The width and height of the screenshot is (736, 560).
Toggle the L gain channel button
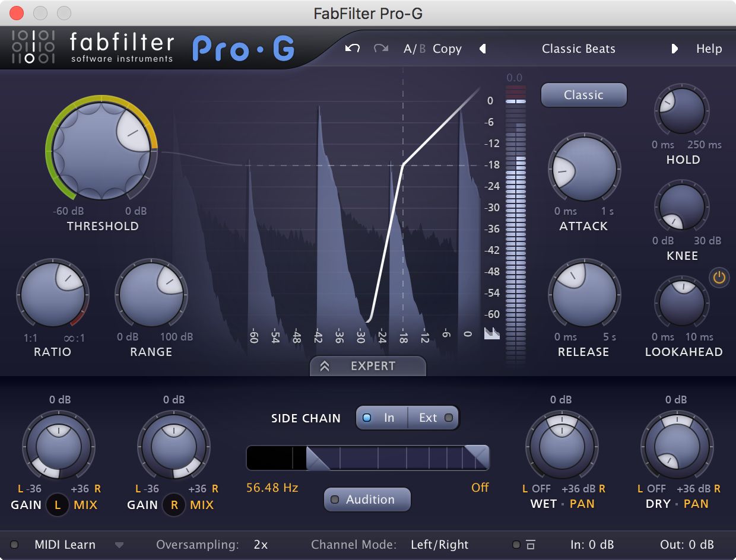pos(58,505)
